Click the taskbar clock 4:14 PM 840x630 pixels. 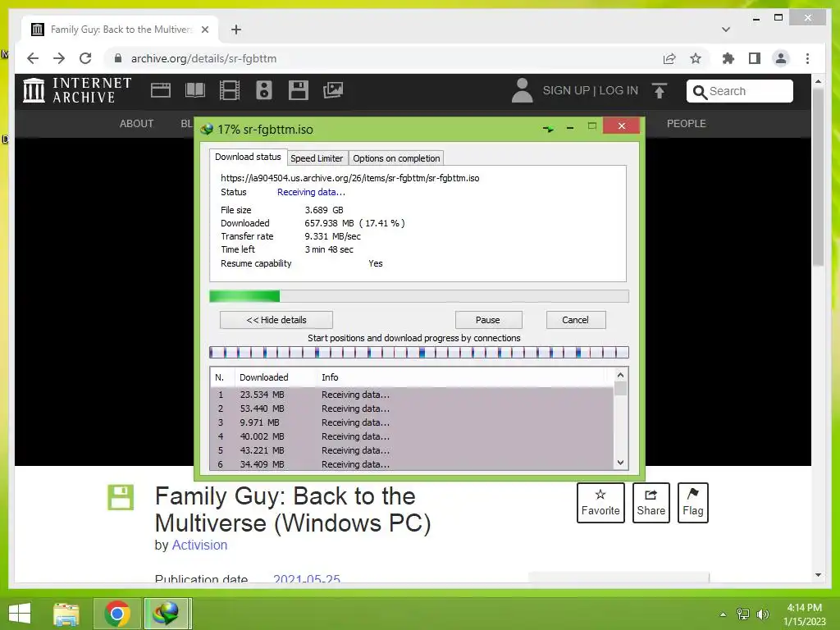coord(804,608)
